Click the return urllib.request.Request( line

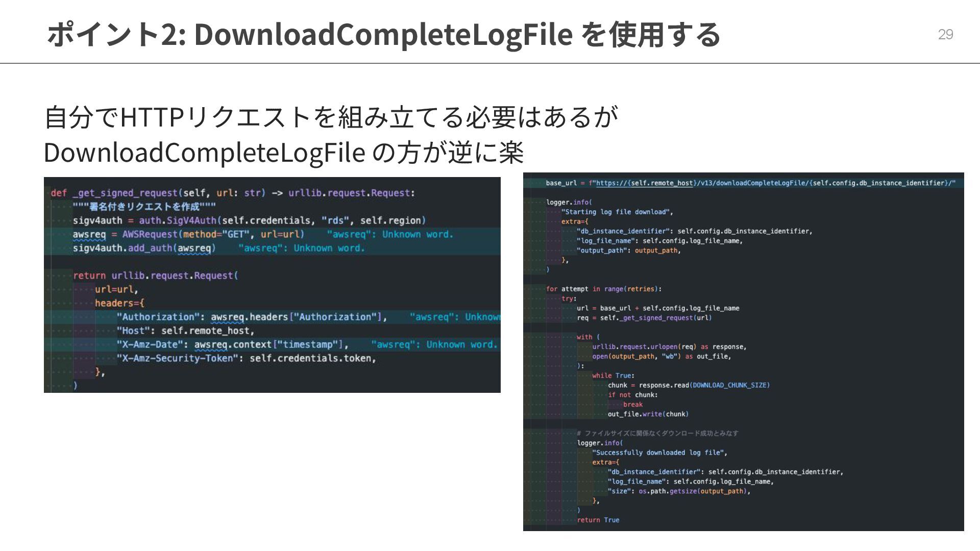coord(156,275)
